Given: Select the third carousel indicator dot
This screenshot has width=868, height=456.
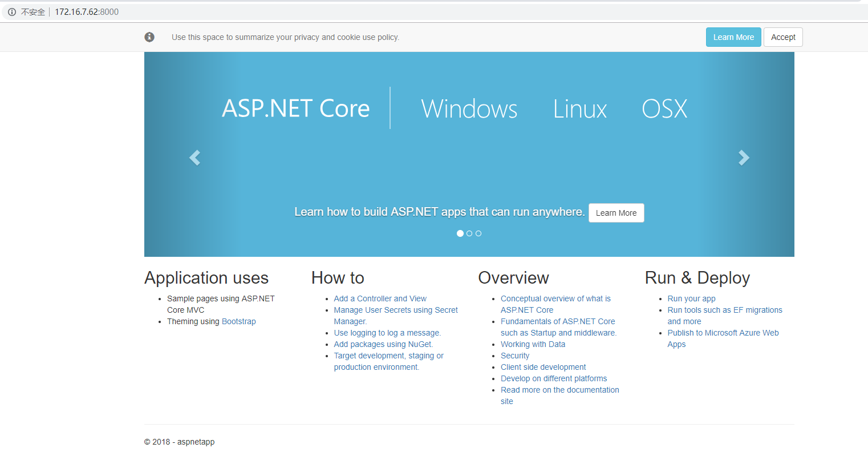Looking at the screenshot, I should tap(478, 233).
